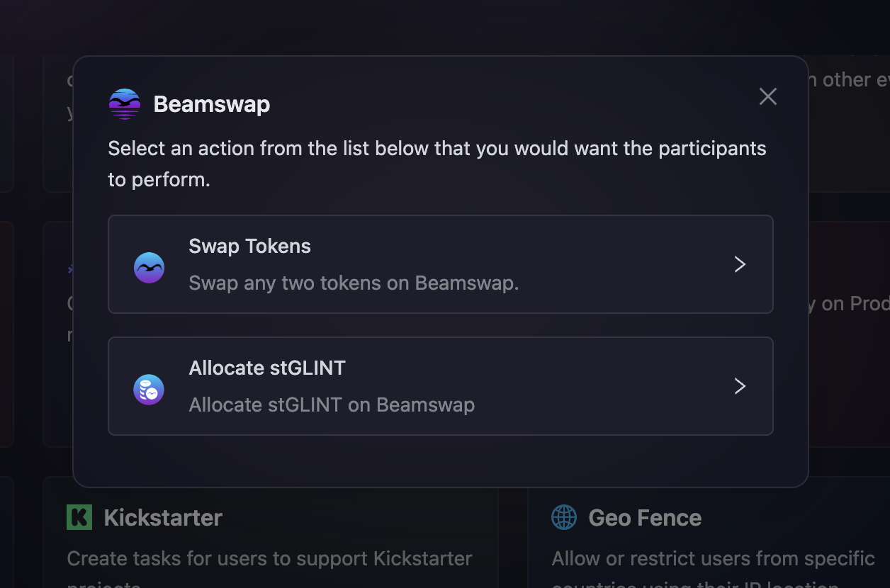Click the Geo Fence card heading

pyautogui.click(x=644, y=517)
